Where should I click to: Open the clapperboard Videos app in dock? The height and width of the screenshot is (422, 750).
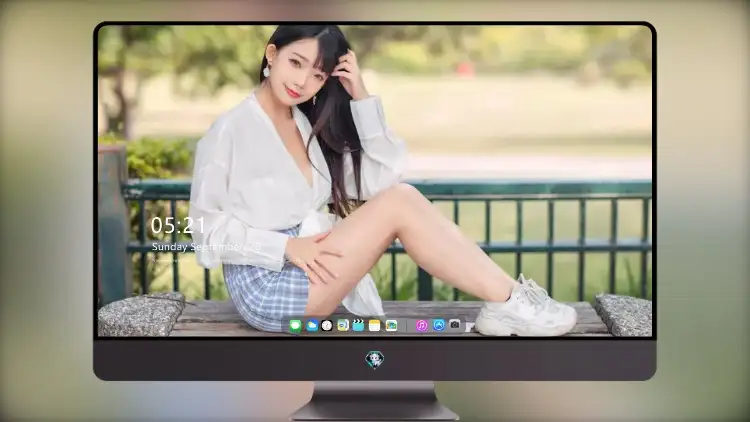click(358, 326)
